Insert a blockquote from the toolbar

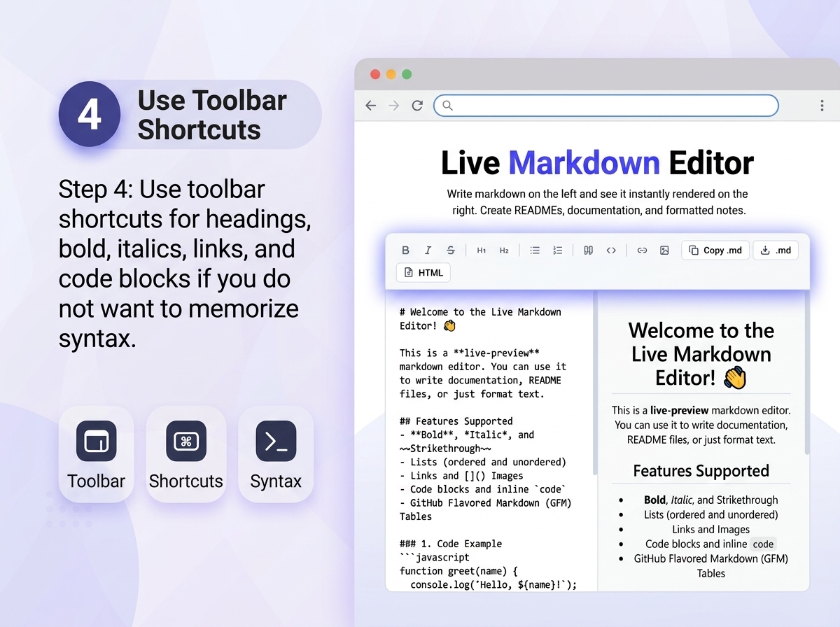[x=589, y=251]
